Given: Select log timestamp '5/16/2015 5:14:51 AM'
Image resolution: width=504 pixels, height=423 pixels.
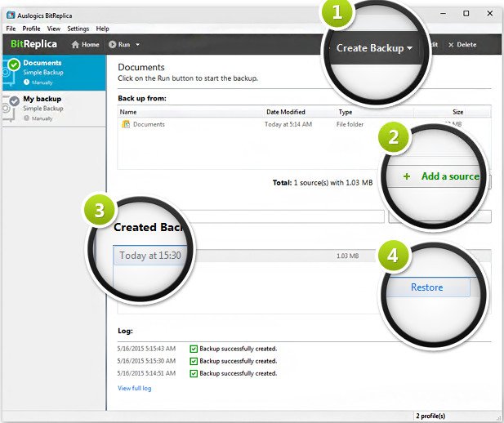Looking at the screenshot, I should 146,373.
